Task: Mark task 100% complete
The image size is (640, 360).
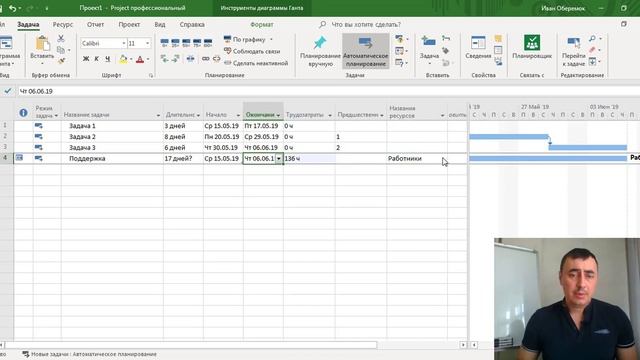Action: point(208,42)
